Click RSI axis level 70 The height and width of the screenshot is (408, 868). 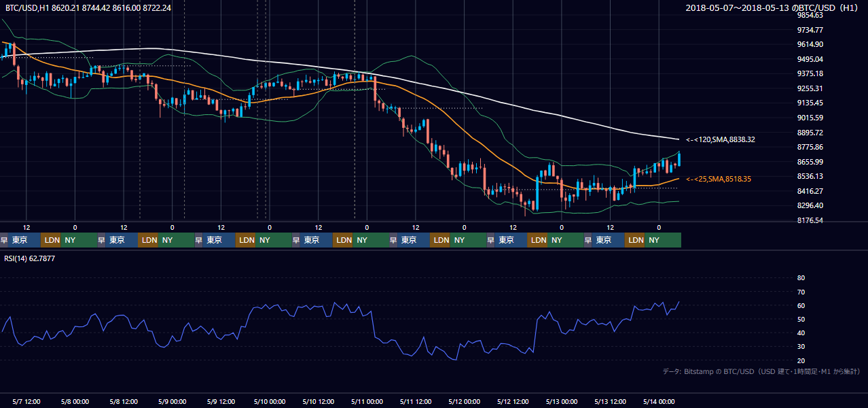(x=801, y=292)
